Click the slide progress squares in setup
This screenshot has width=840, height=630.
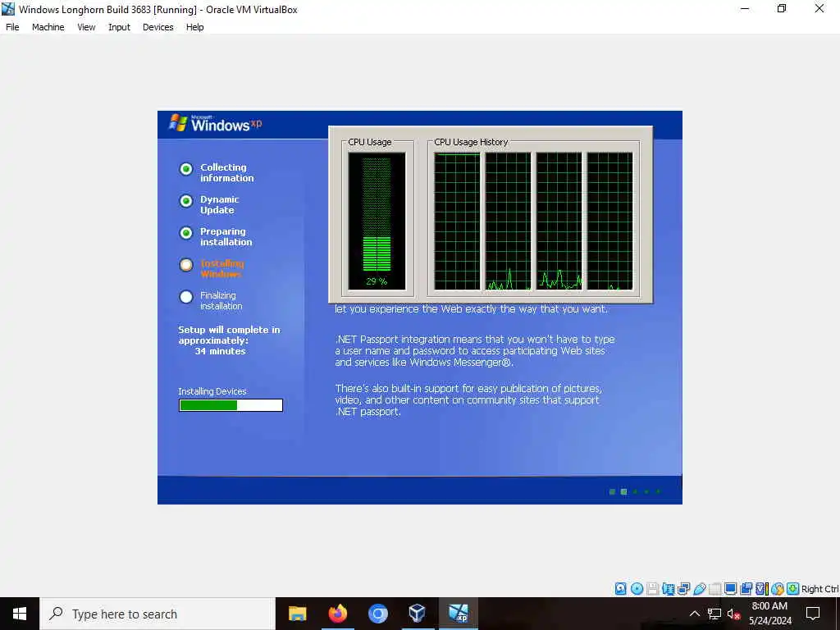click(x=636, y=492)
